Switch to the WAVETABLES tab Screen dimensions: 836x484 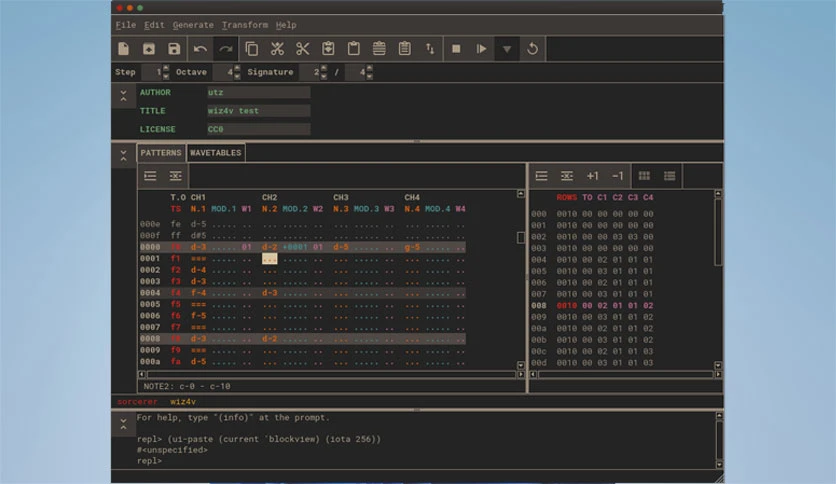click(x=216, y=153)
